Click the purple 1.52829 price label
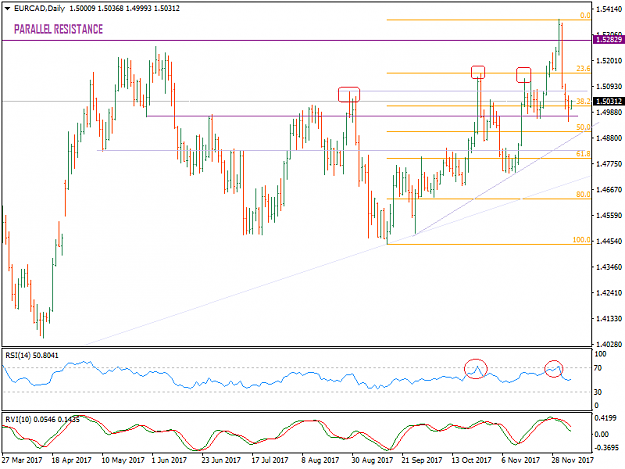The image size is (625, 469). pos(609,40)
